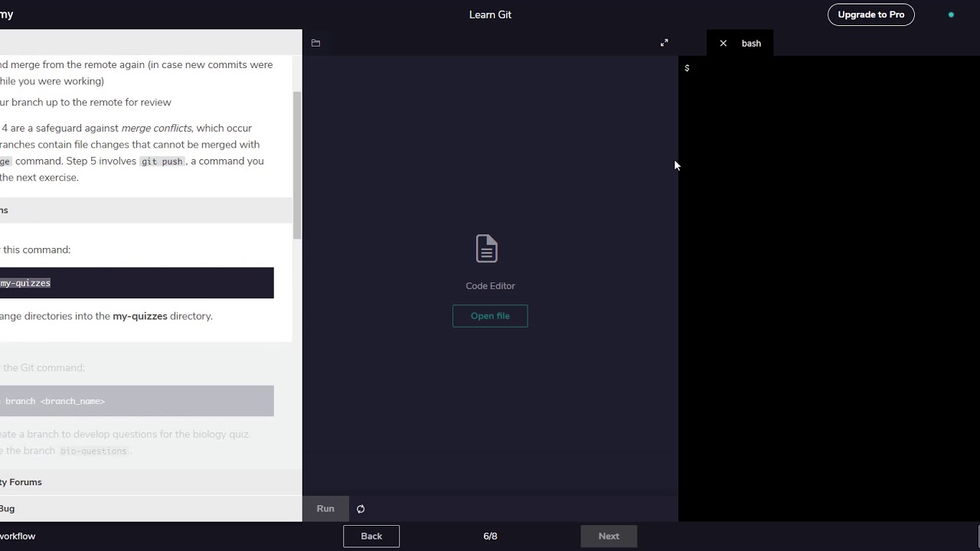Click the Open file button
This screenshot has width=980, height=551.
click(490, 316)
